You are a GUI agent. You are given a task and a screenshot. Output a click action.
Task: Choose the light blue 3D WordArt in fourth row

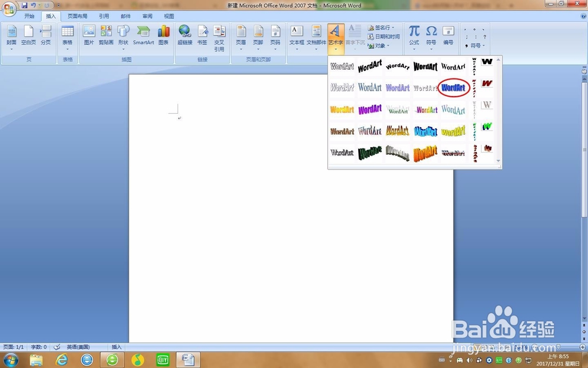pyautogui.click(x=425, y=131)
